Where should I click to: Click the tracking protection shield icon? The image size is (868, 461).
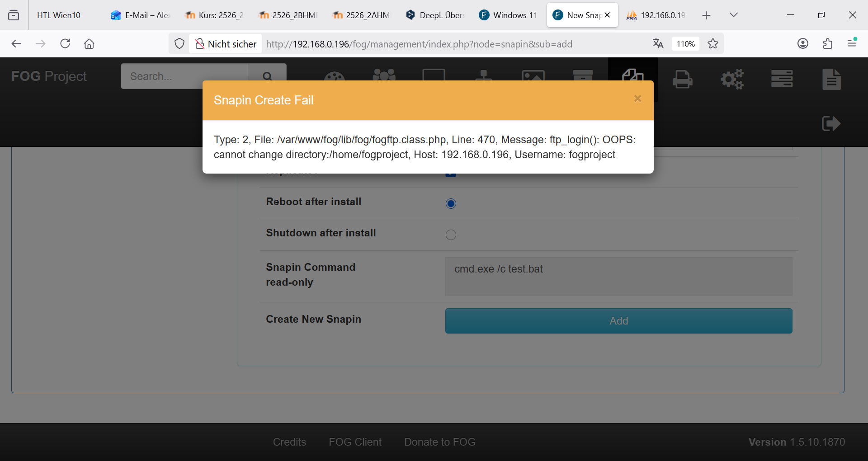click(179, 44)
